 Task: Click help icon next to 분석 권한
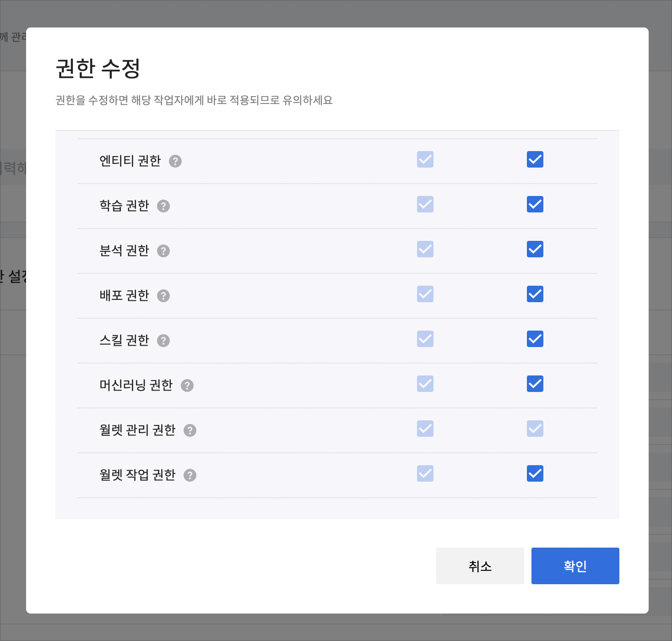(x=163, y=251)
